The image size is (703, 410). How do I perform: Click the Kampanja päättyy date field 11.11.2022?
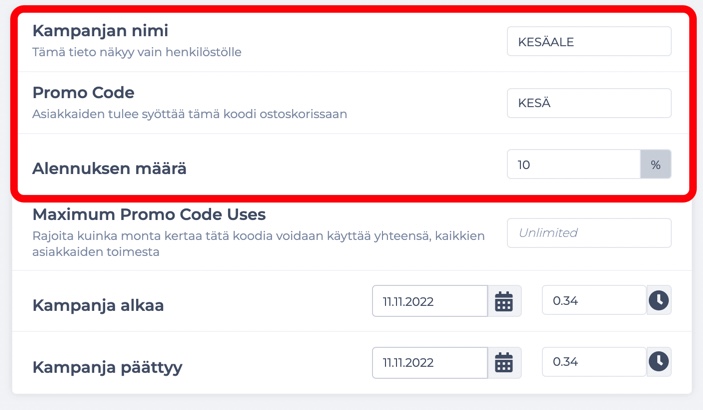coord(430,362)
